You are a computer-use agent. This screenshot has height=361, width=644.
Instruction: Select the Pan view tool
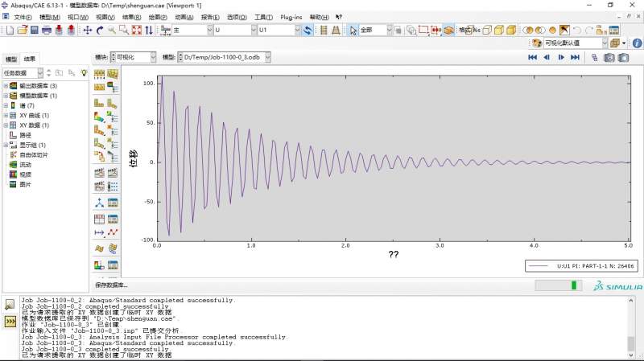click(88, 30)
